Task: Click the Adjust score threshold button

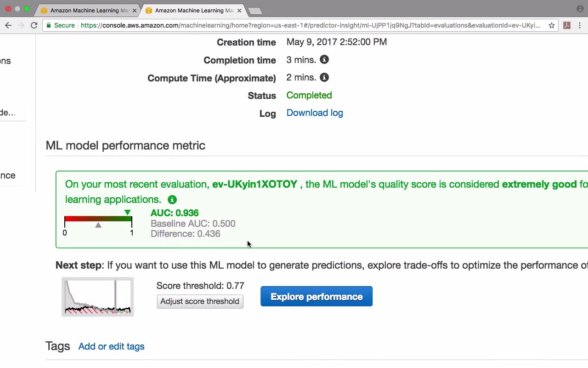Action: (200, 301)
